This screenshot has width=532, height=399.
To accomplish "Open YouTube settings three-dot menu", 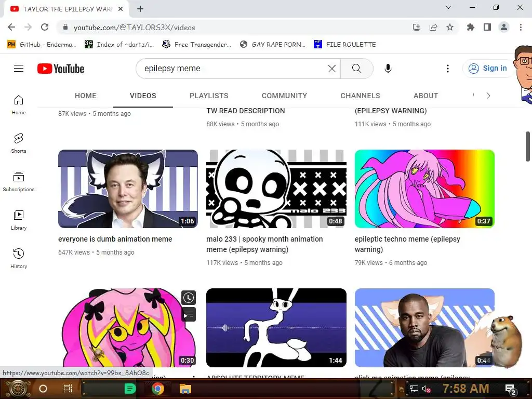I will 447,69.
